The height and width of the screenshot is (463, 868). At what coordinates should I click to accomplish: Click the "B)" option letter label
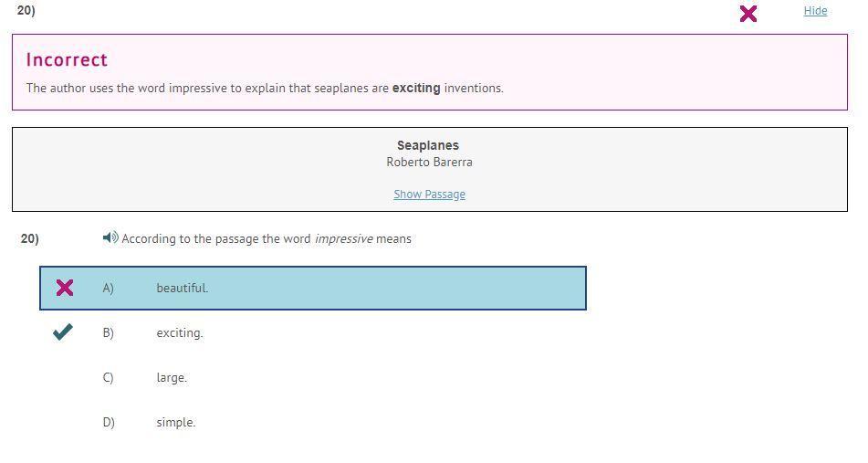[x=108, y=332]
